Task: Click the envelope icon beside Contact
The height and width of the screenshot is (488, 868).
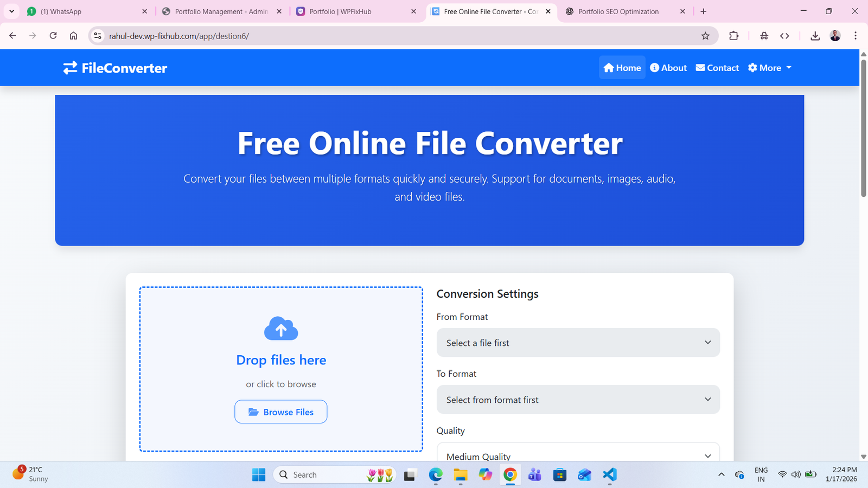Action: pyautogui.click(x=700, y=67)
